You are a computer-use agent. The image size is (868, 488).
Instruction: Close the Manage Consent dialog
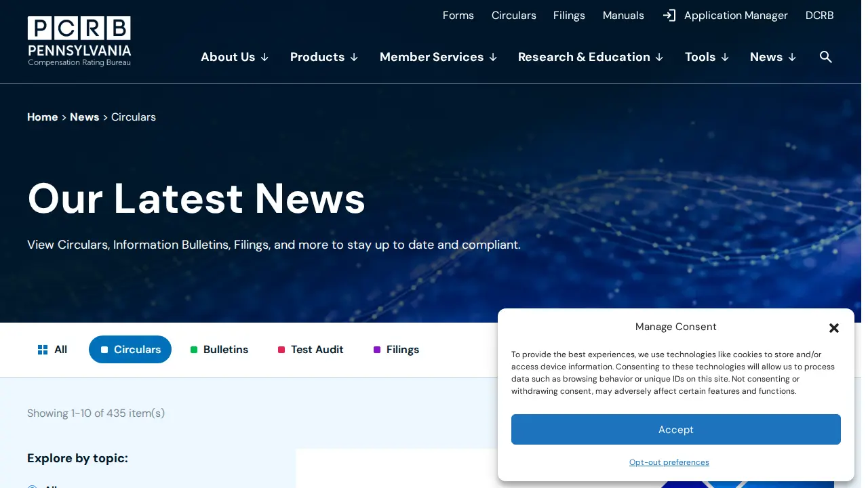[x=834, y=328]
